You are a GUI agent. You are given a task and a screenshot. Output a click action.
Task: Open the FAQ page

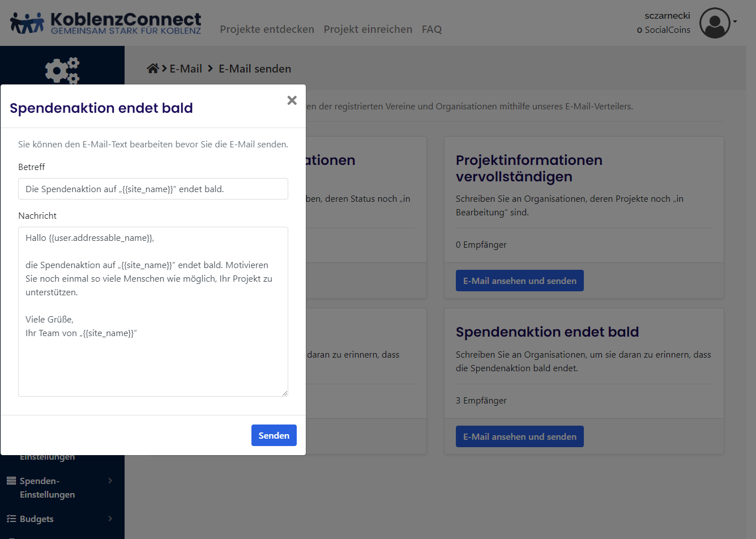point(432,29)
